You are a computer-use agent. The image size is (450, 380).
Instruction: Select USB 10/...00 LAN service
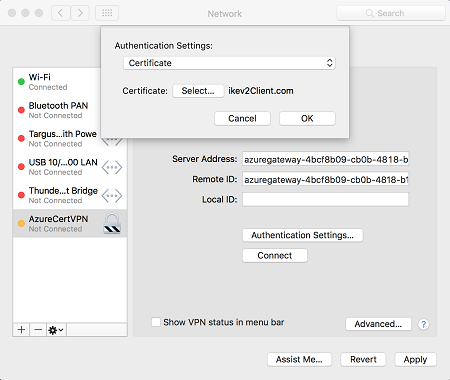tap(70, 167)
